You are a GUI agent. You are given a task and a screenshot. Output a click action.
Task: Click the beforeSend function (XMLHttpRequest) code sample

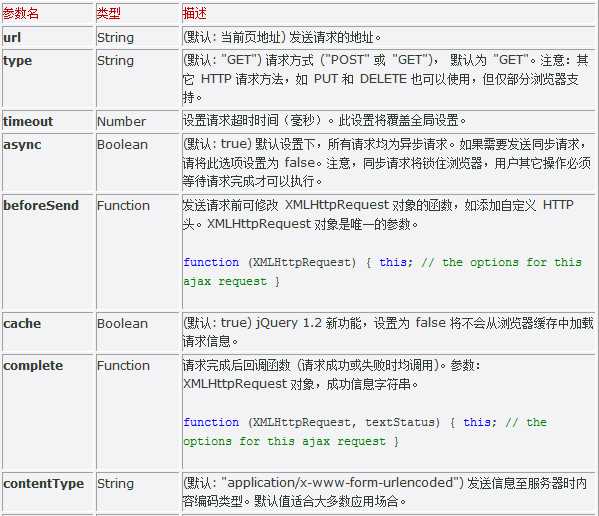click(x=382, y=272)
